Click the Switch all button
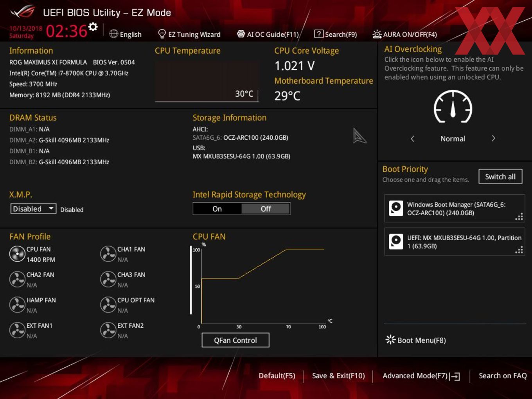The width and height of the screenshot is (532, 399). click(x=500, y=176)
